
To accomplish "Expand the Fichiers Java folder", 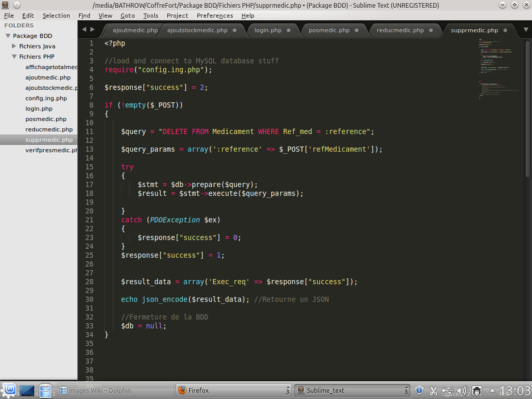I will point(14,46).
